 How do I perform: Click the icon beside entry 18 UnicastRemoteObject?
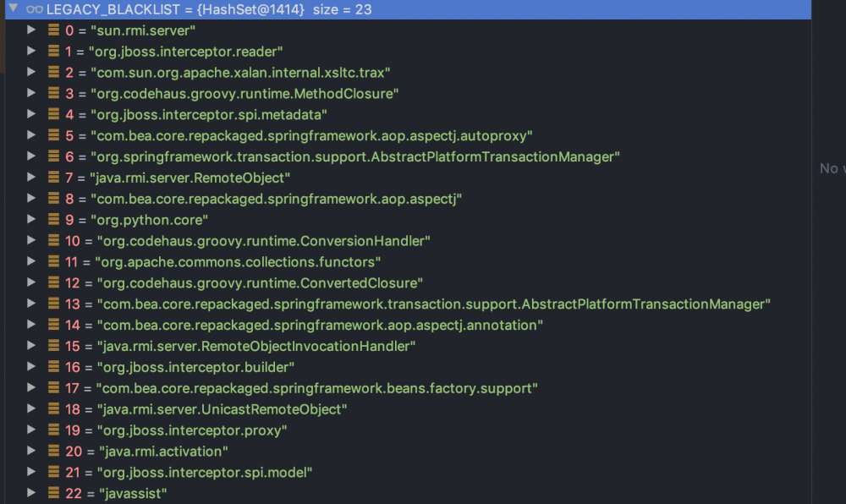pyautogui.click(x=54, y=409)
